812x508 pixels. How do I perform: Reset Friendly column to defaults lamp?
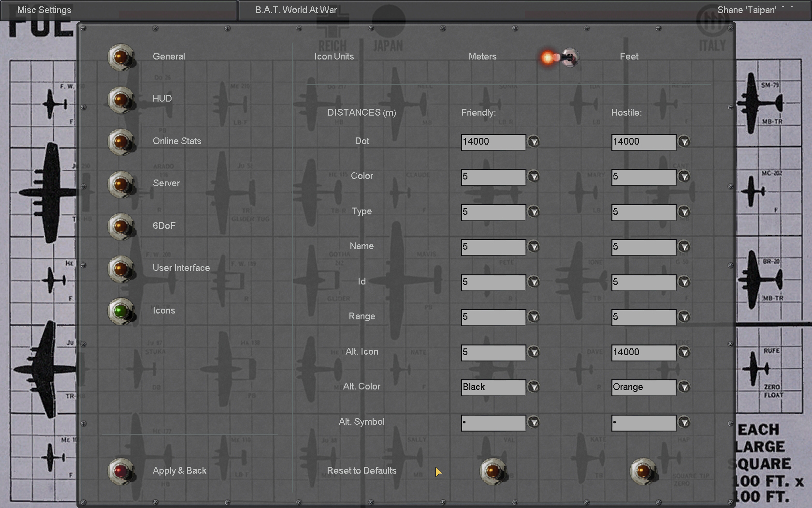(x=493, y=471)
